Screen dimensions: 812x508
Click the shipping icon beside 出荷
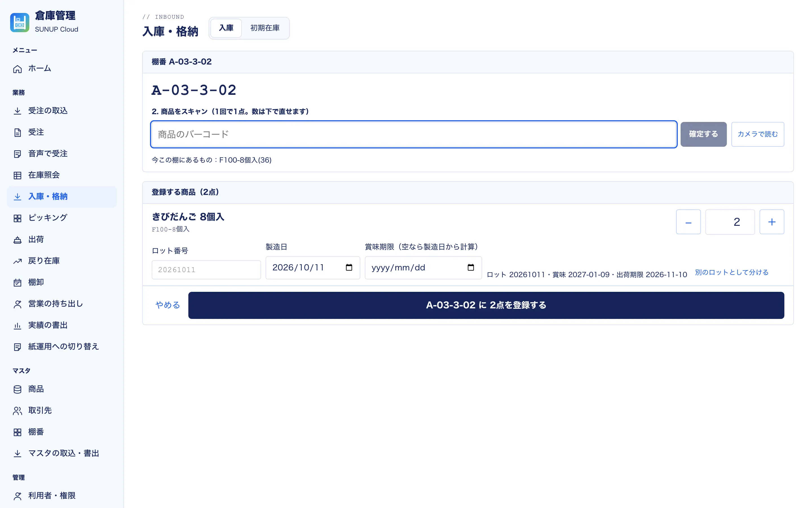click(x=17, y=240)
